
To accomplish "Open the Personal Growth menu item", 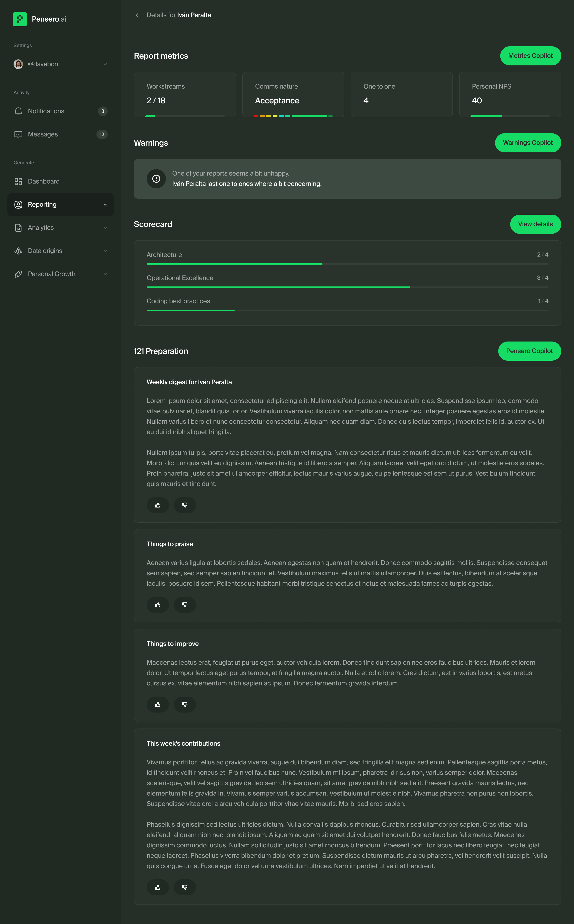I will tap(52, 274).
